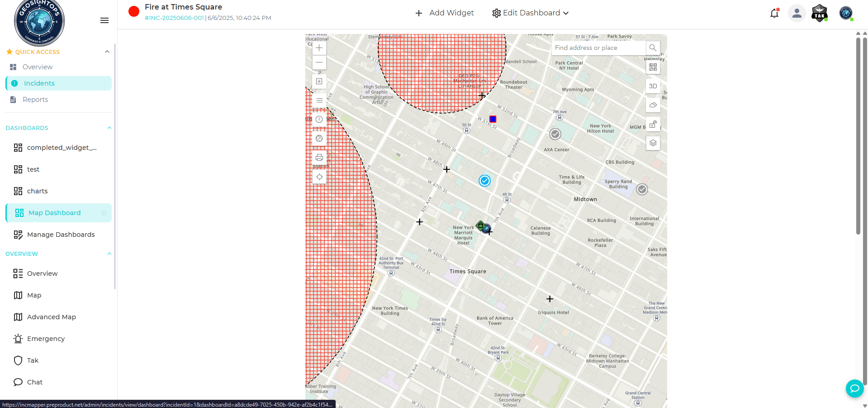Select Incidents in the sidebar

pos(40,83)
